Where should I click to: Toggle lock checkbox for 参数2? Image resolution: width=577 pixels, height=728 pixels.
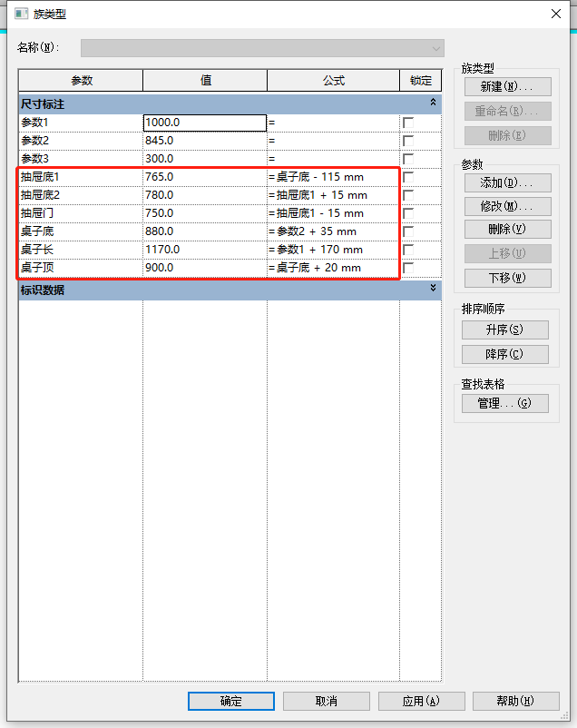(408, 141)
